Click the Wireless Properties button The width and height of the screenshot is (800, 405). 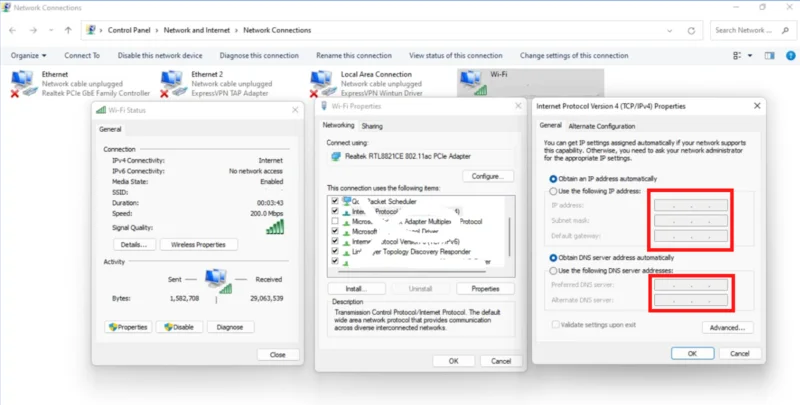(x=199, y=244)
